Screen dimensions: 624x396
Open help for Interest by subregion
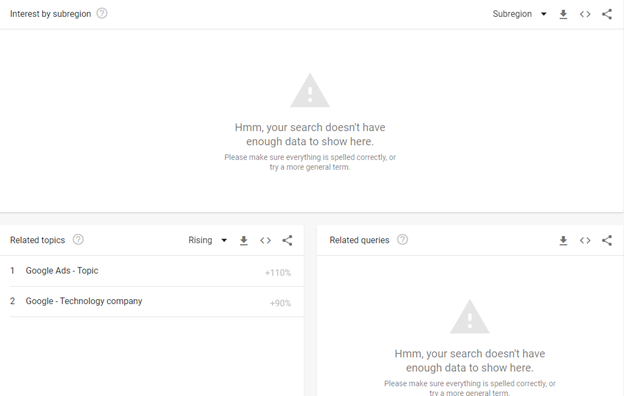click(102, 14)
